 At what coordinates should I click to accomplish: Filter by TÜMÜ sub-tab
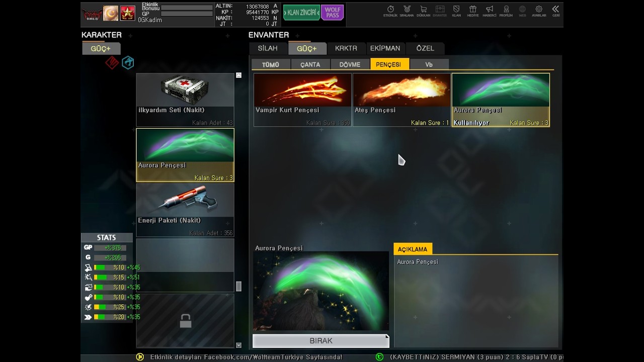click(x=271, y=64)
